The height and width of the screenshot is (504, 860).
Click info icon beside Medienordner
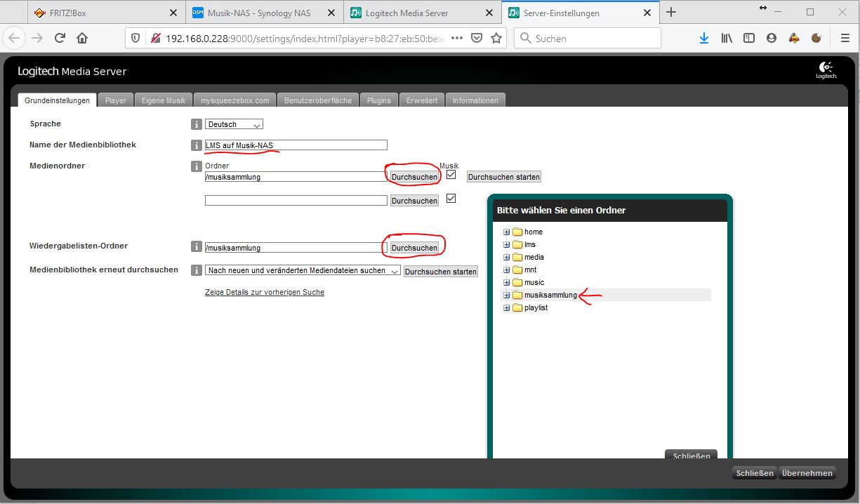click(197, 166)
